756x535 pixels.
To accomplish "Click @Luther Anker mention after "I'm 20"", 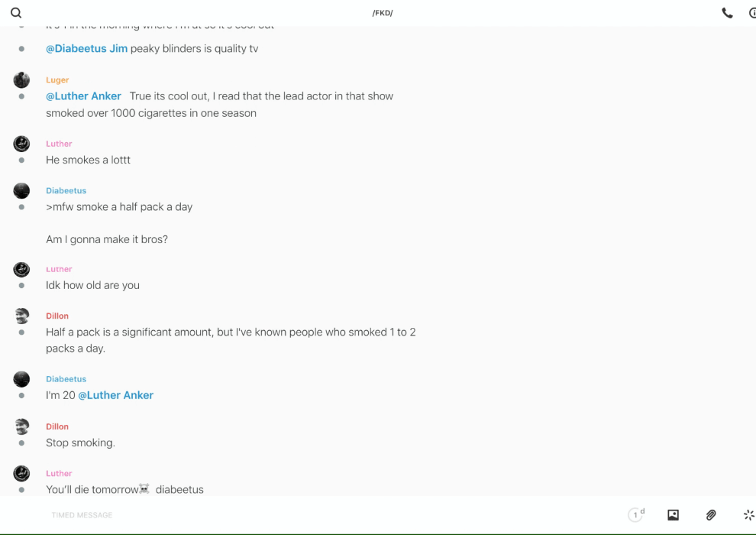I will tap(115, 395).
